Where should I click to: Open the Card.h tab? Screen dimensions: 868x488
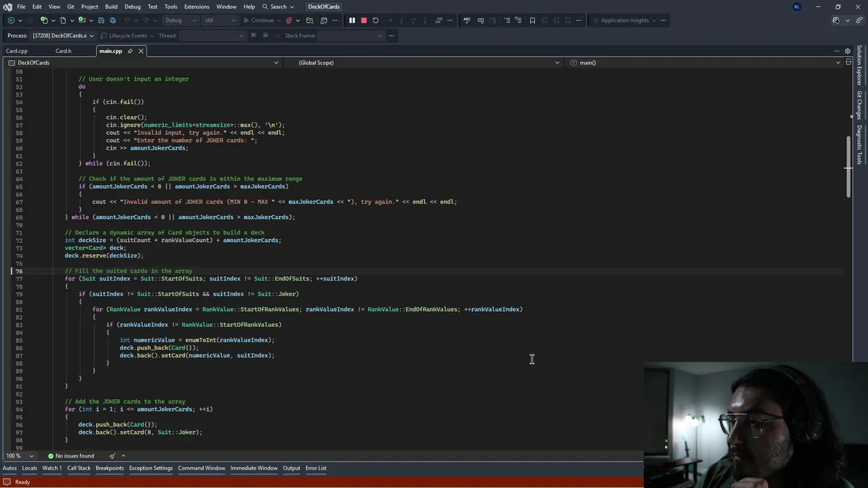(x=63, y=51)
